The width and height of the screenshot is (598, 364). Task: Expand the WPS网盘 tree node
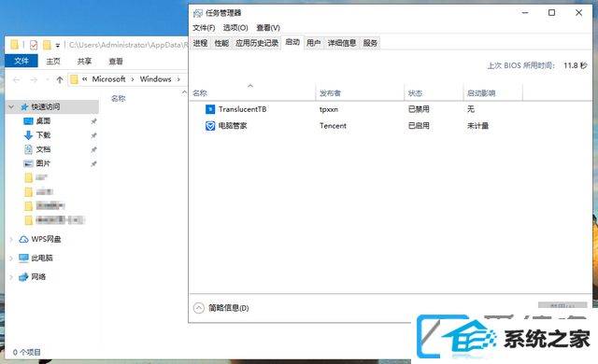[11, 239]
